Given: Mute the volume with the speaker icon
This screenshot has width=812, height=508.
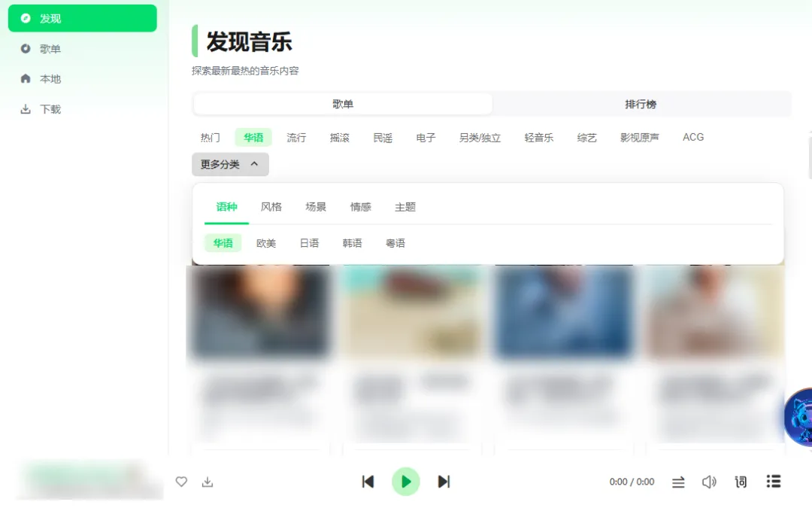Looking at the screenshot, I should point(709,482).
